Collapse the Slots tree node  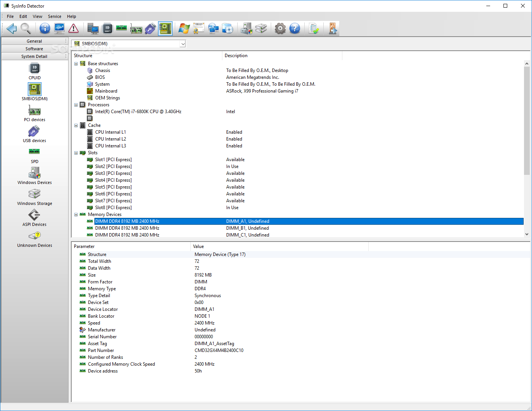(76, 153)
